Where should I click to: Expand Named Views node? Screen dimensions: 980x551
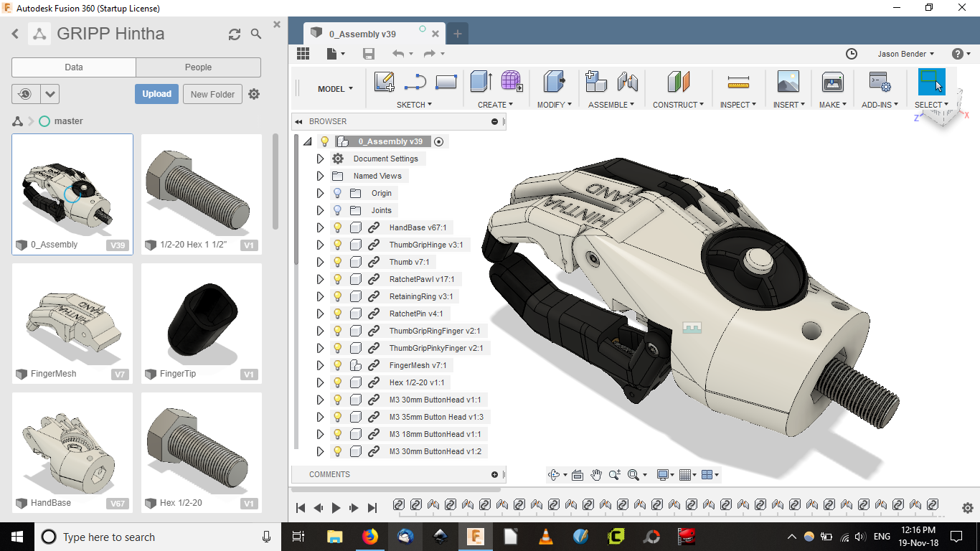click(x=321, y=176)
